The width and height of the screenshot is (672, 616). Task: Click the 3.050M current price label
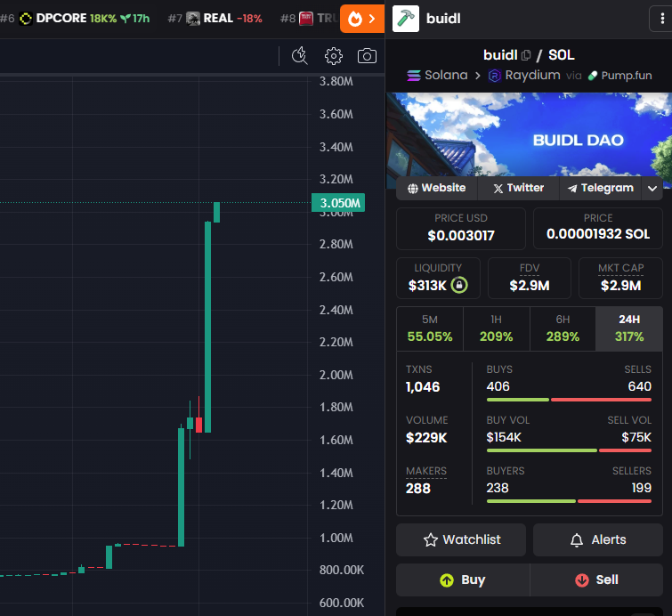(x=338, y=203)
